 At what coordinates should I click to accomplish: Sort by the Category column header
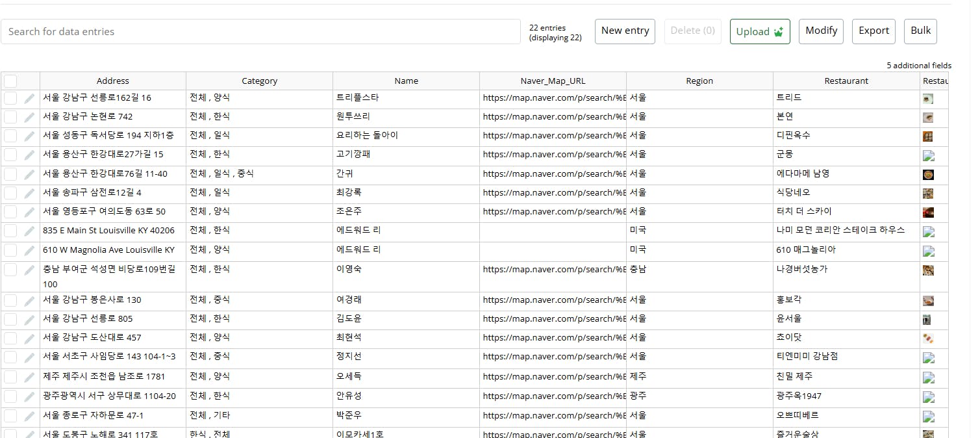[260, 81]
